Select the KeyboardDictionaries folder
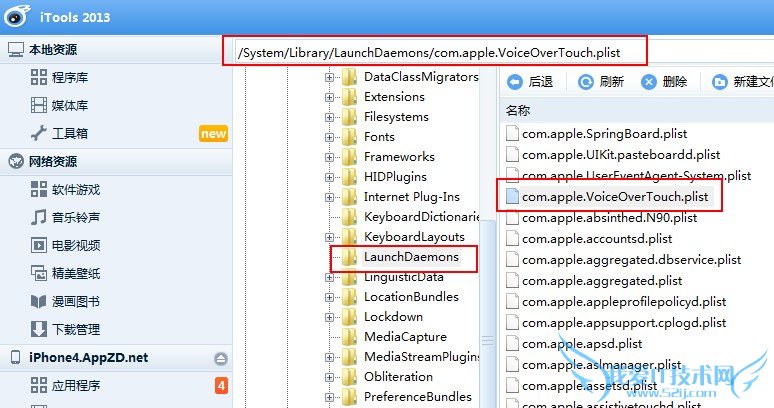 coord(421,217)
